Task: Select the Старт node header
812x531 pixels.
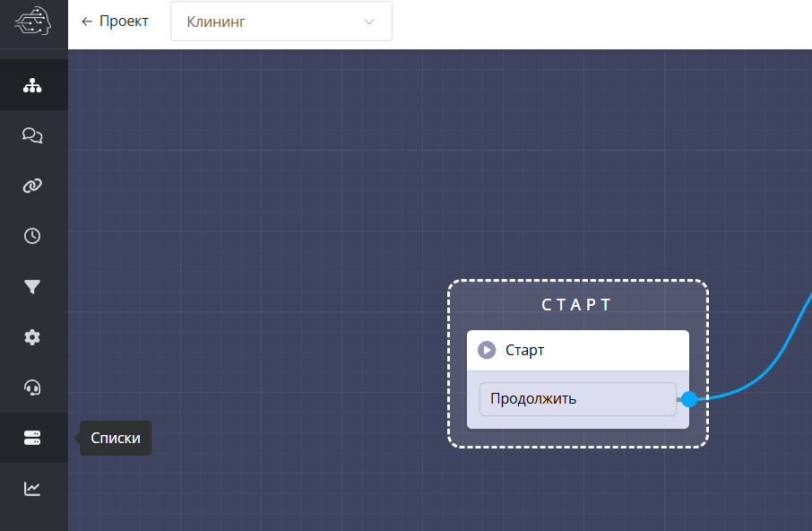Action: (x=577, y=350)
